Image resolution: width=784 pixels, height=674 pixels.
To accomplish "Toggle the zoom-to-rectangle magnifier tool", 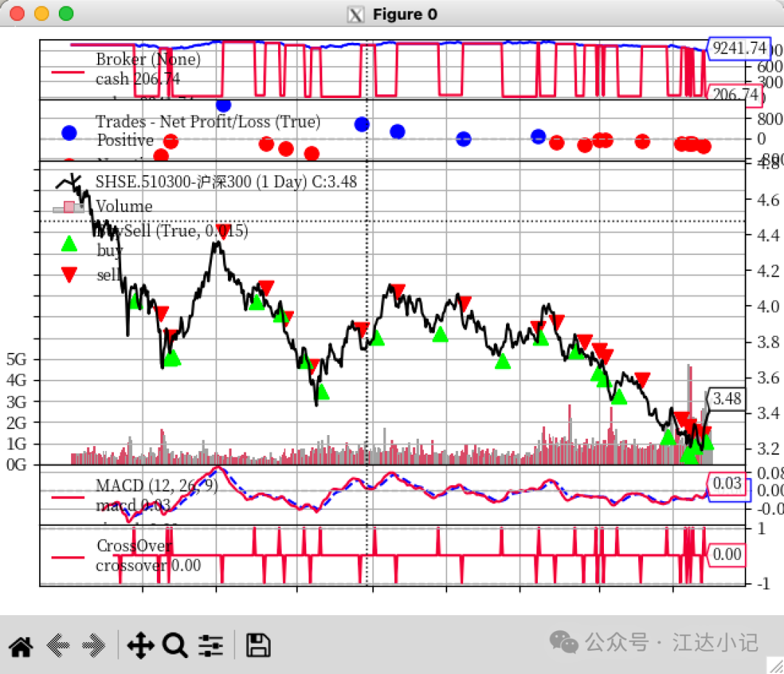I will coord(175,645).
